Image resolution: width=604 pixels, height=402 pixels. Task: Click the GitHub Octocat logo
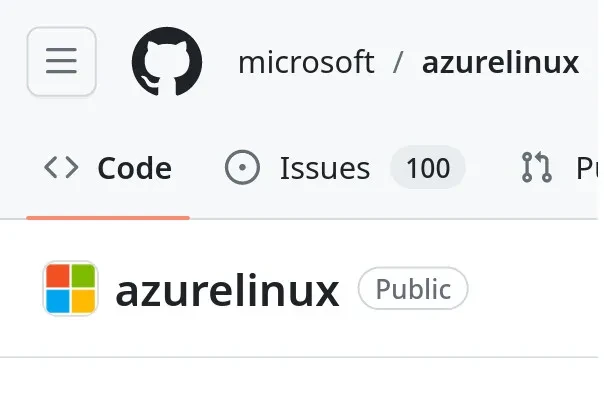[167, 62]
